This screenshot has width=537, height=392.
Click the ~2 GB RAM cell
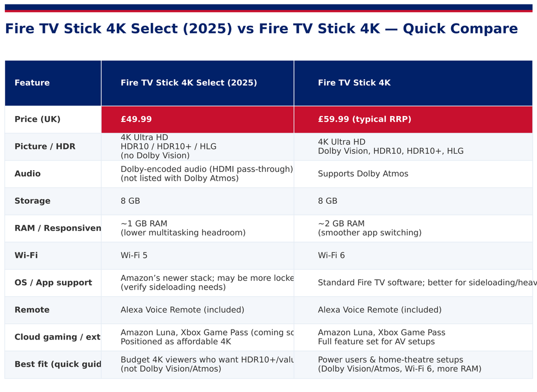click(369, 228)
